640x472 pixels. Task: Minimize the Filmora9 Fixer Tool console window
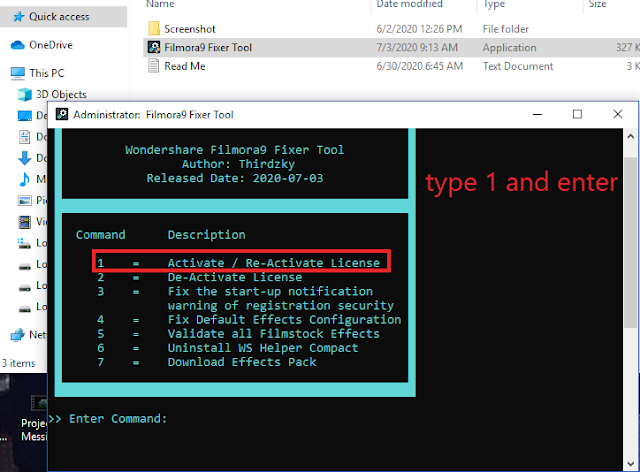point(537,114)
